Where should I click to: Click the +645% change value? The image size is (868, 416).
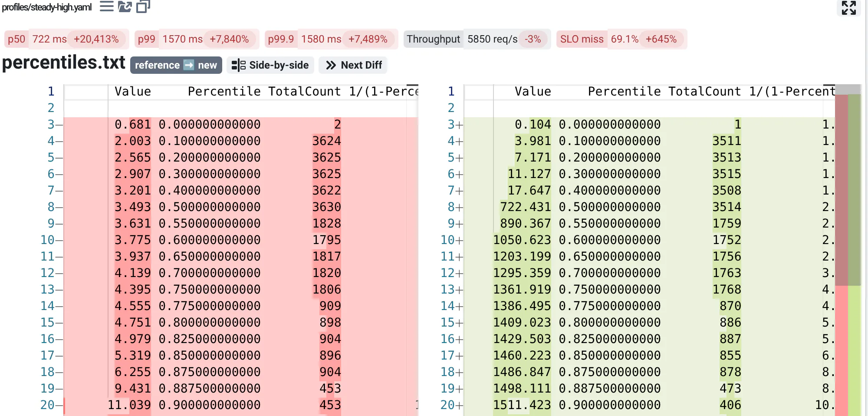(x=661, y=39)
